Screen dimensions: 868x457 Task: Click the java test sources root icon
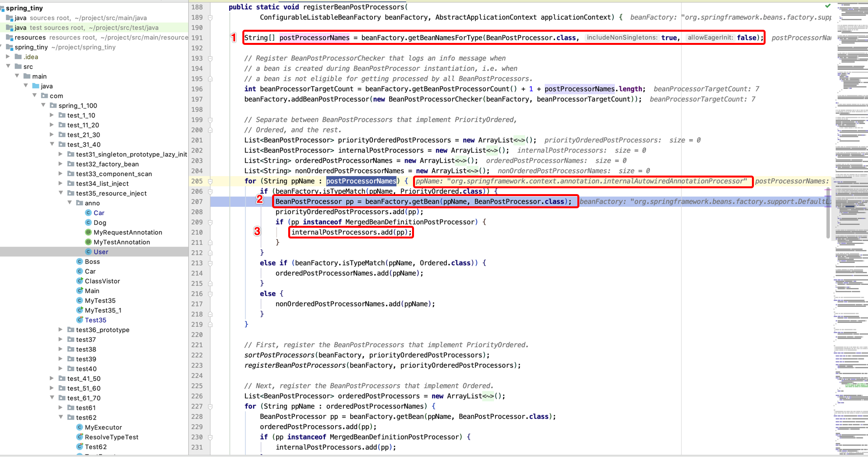tap(9, 27)
